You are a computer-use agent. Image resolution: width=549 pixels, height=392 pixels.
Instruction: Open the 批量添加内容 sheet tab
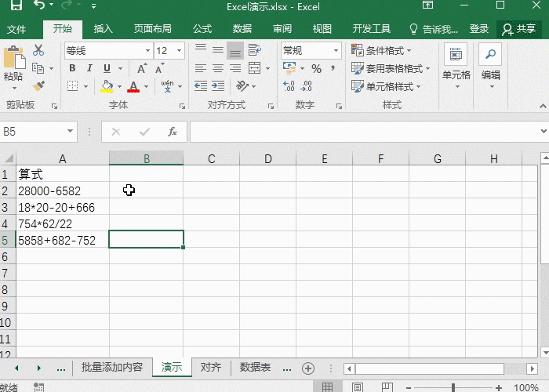[112, 367]
